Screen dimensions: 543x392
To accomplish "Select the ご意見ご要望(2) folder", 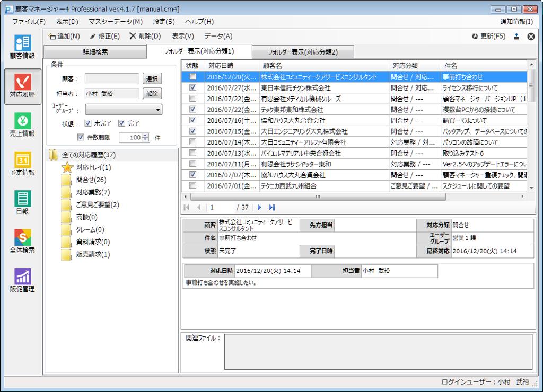I will pos(98,205).
